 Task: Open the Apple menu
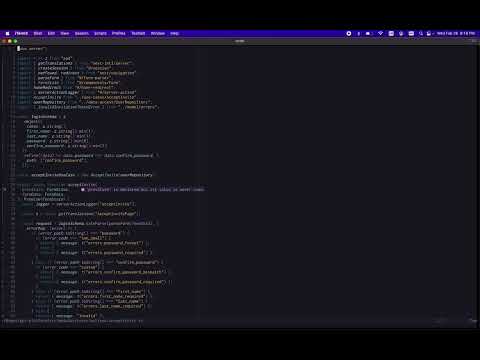point(7,33)
